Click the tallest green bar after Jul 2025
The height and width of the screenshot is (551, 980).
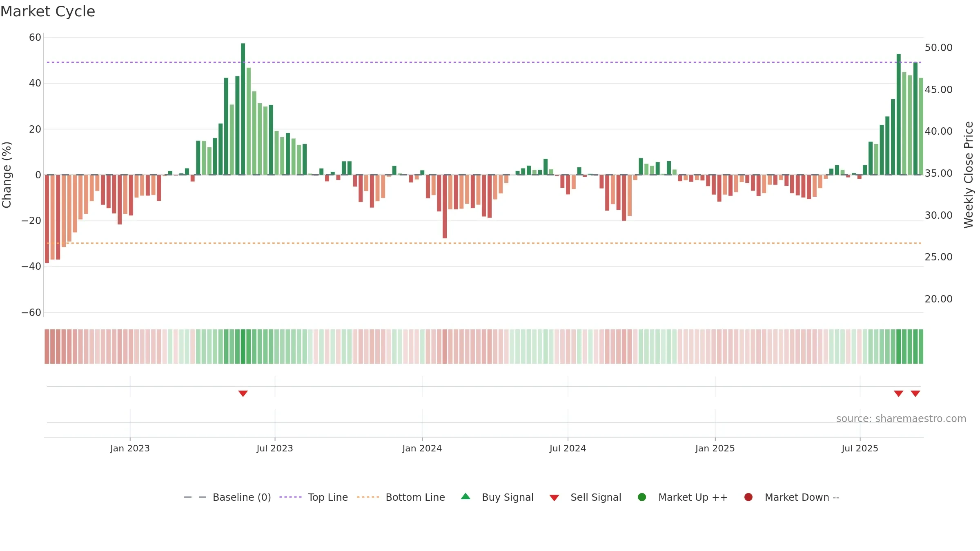point(898,114)
